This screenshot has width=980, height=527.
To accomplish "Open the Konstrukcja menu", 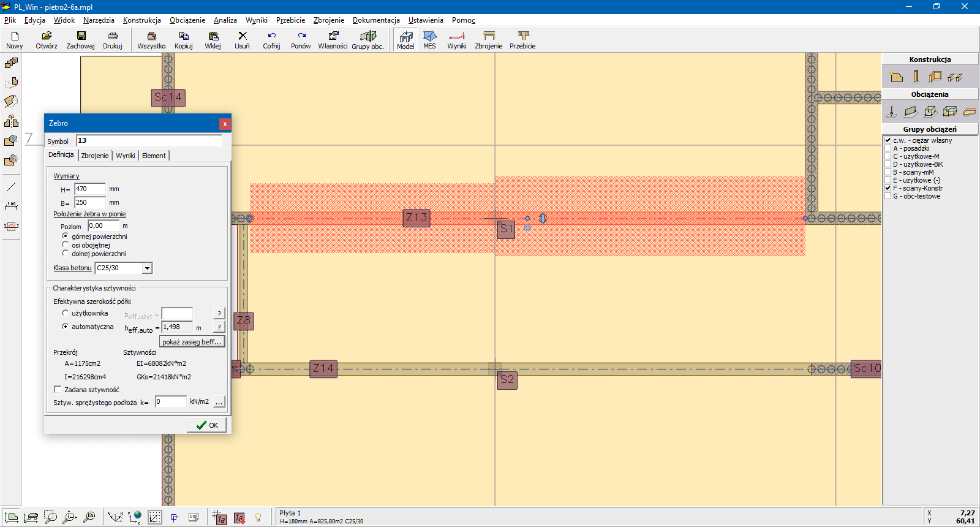I will 142,20.
